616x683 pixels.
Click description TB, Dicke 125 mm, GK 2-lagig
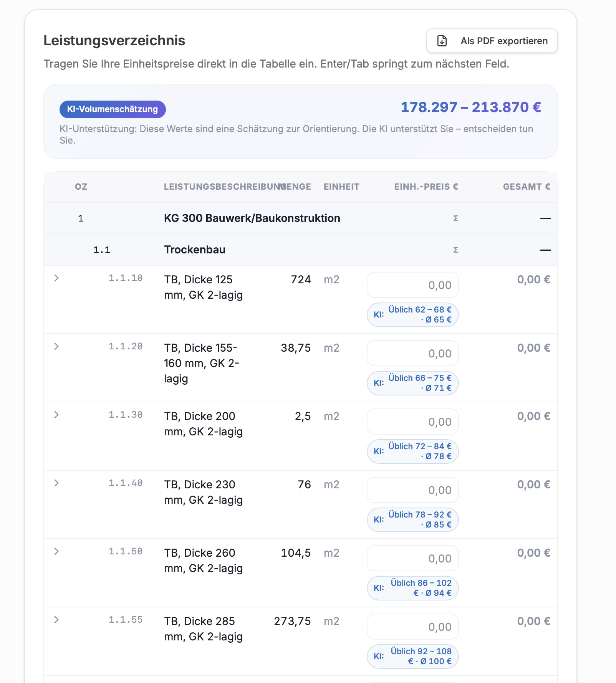[x=204, y=287]
